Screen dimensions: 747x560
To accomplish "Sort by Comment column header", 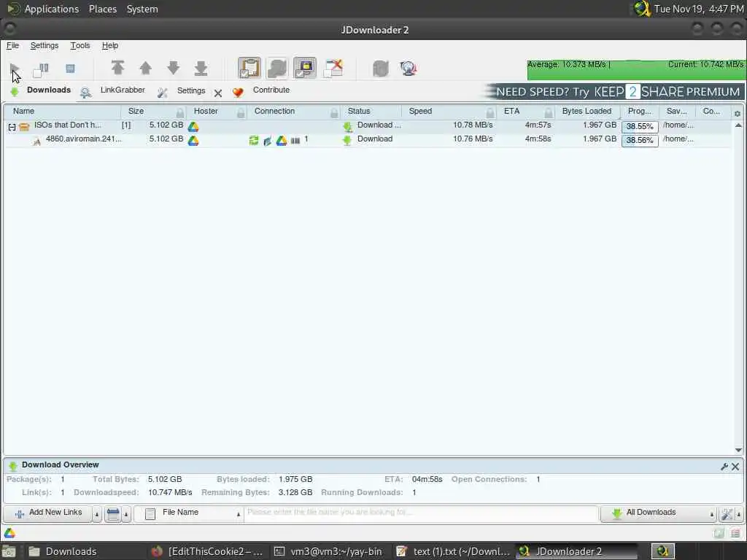I will pos(711,111).
